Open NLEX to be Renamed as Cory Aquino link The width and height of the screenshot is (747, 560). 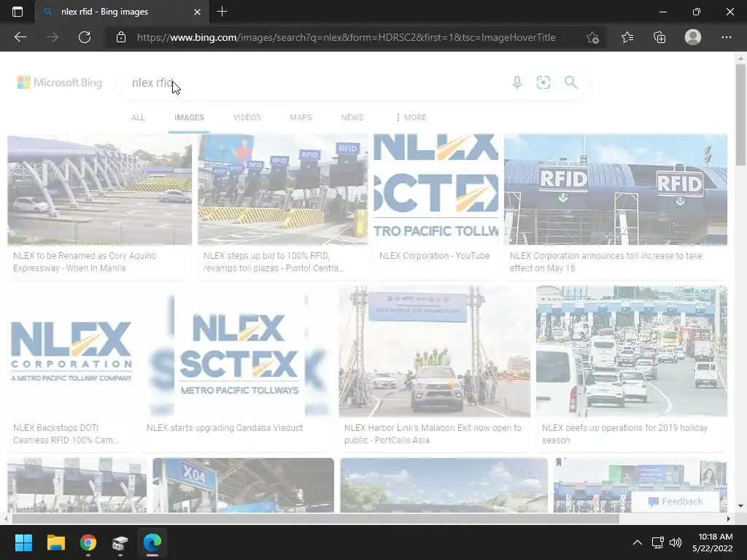pos(85,262)
